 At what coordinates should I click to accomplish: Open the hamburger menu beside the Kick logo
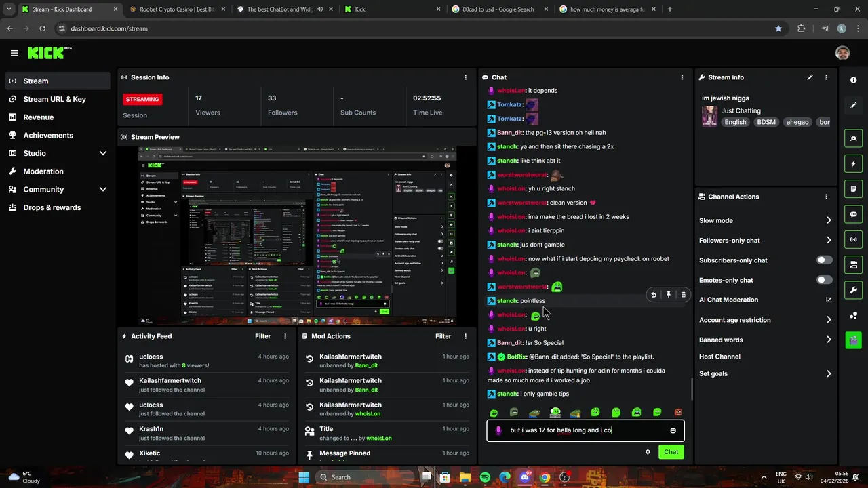pos(14,53)
